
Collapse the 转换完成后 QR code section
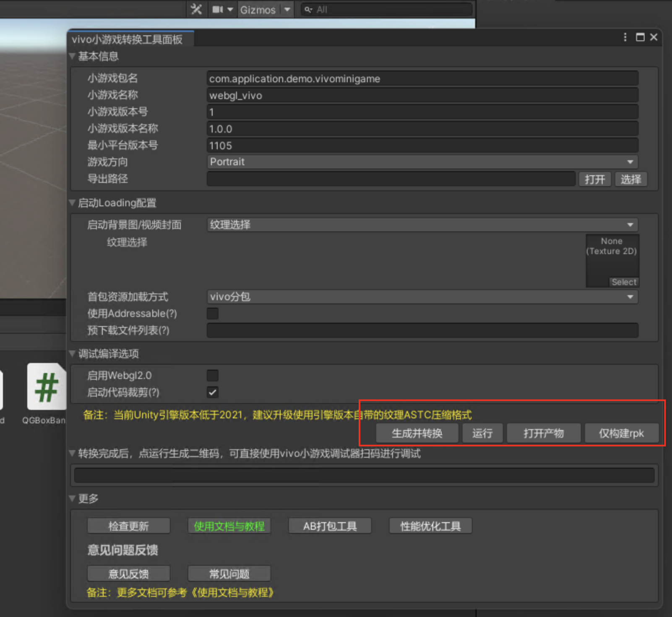(x=72, y=454)
